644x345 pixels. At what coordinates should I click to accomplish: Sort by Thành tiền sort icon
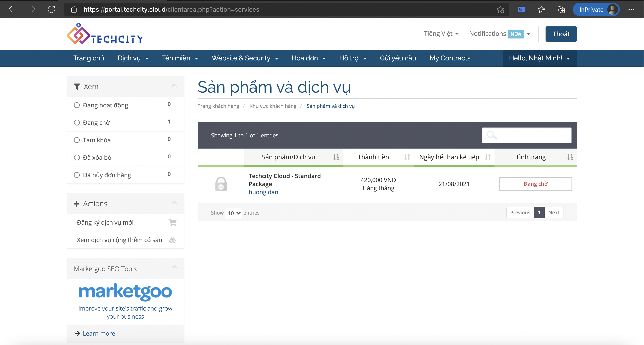tap(407, 157)
